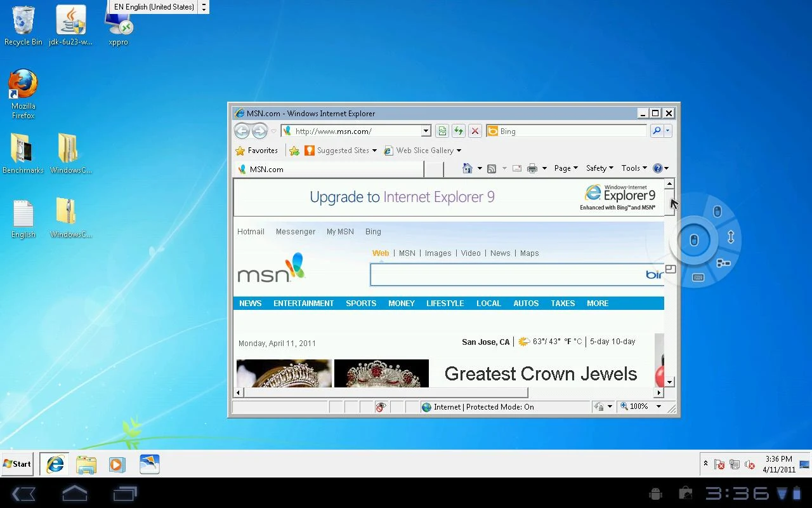Image resolution: width=812 pixels, height=508 pixels.
Task: Go forward using the IE Forward arrow
Action: coord(259,131)
